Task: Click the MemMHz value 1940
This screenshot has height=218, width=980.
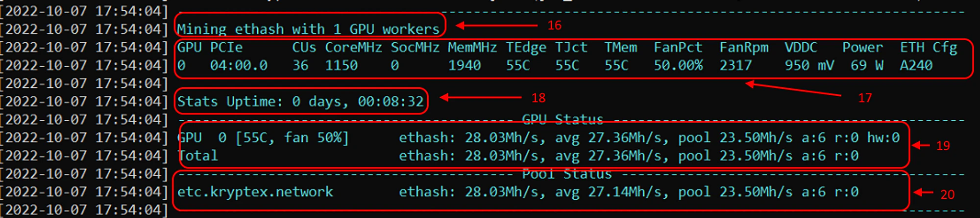Action: tap(465, 65)
